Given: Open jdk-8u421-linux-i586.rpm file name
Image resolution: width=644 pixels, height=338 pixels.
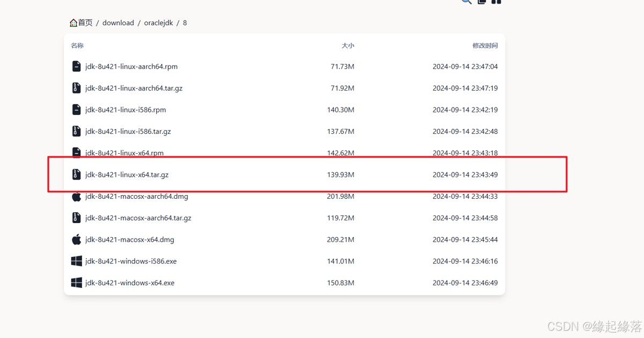Looking at the screenshot, I should pyautogui.click(x=126, y=110).
